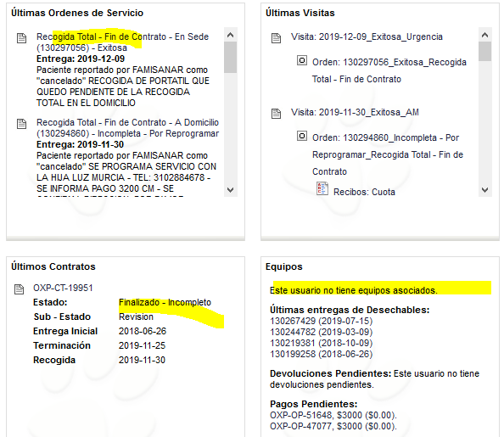
Task: Click the Últimas Visitas scrollbar thumb
Action: click(x=485, y=52)
